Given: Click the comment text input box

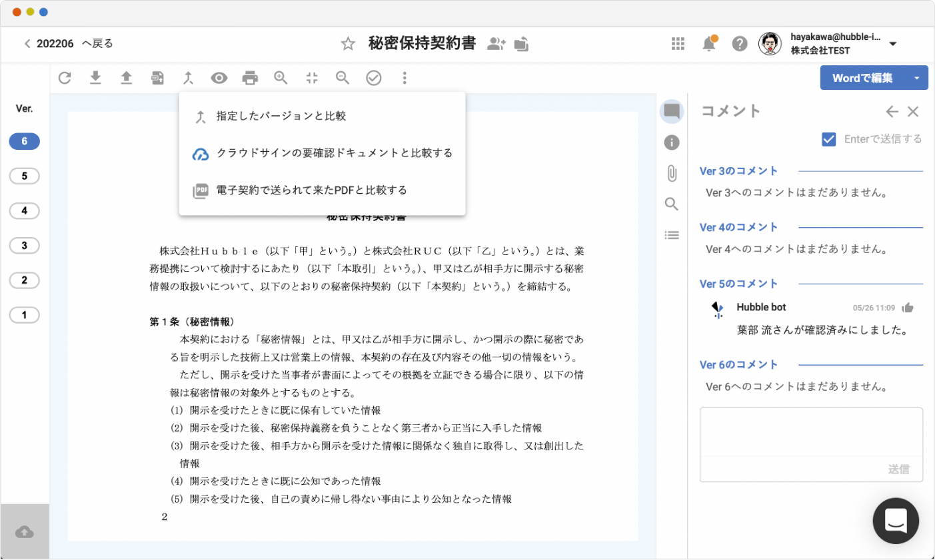Looking at the screenshot, I should click(x=810, y=432).
